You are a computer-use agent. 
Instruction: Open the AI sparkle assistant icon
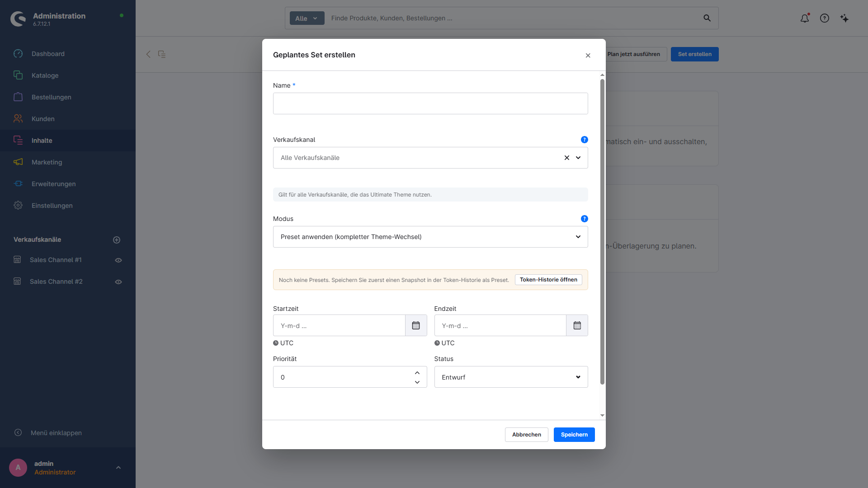(844, 18)
